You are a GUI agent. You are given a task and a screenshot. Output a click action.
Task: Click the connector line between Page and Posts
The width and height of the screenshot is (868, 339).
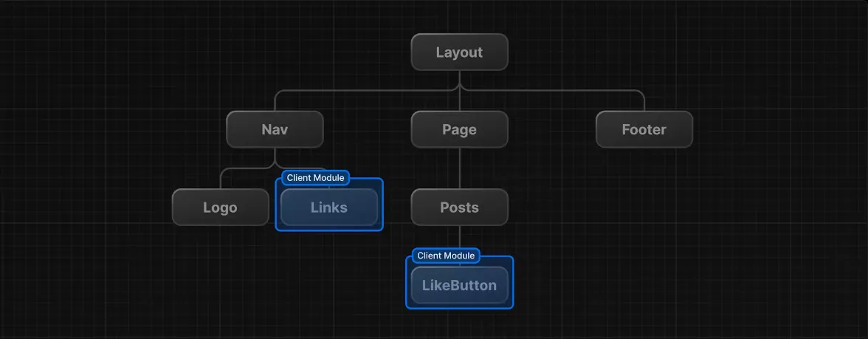[459, 168]
